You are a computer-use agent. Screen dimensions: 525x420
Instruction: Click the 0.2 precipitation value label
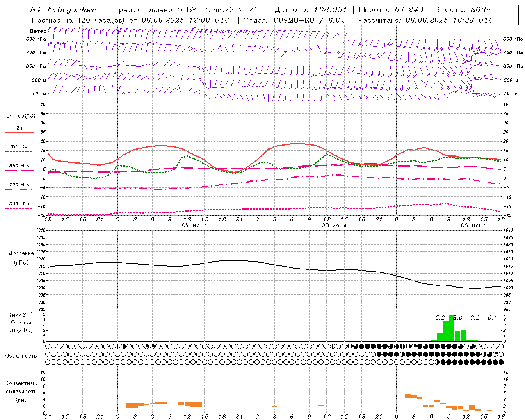point(475,317)
